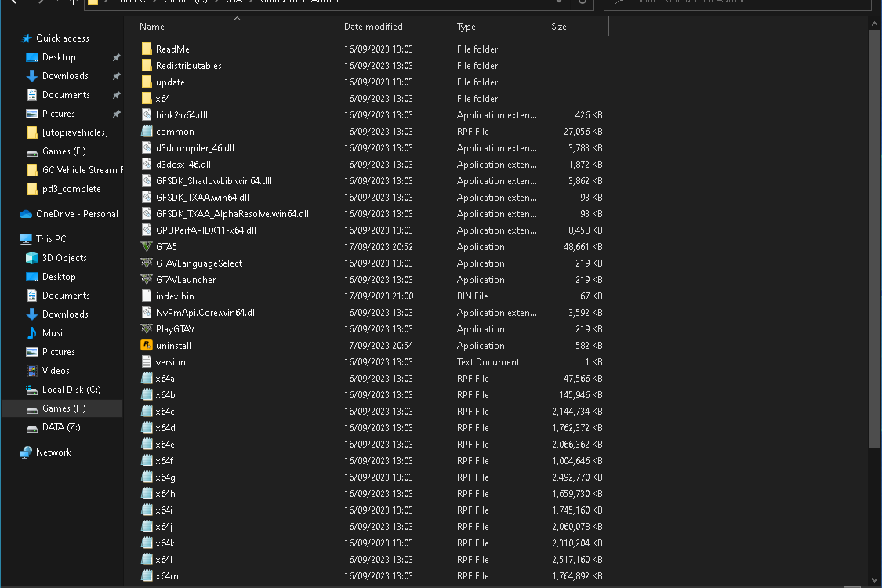Select Games (F:) under Quick access
Viewport: 882px width, 588px height.
click(64, 151)
